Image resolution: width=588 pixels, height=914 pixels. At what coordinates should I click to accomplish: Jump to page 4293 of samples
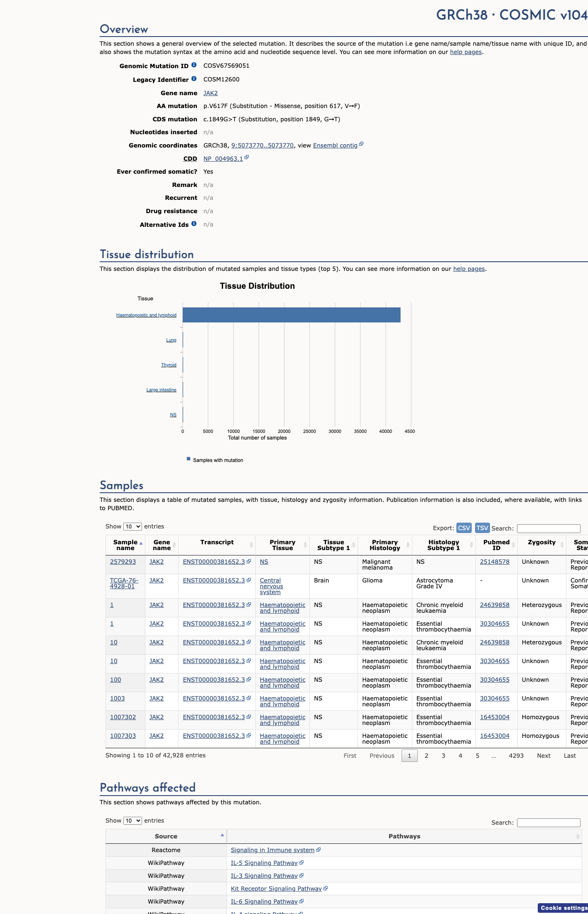coord(516,756)
